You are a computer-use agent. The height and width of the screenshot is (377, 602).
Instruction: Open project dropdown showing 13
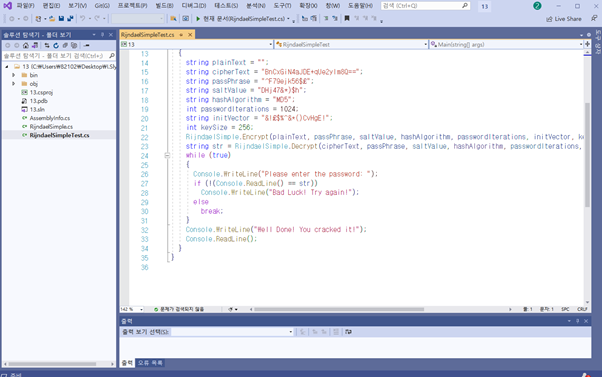tap(197, 45)
